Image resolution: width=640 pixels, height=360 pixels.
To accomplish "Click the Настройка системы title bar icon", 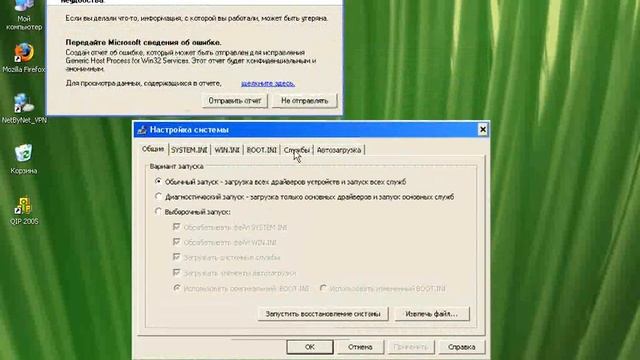I will pos(142,130).
